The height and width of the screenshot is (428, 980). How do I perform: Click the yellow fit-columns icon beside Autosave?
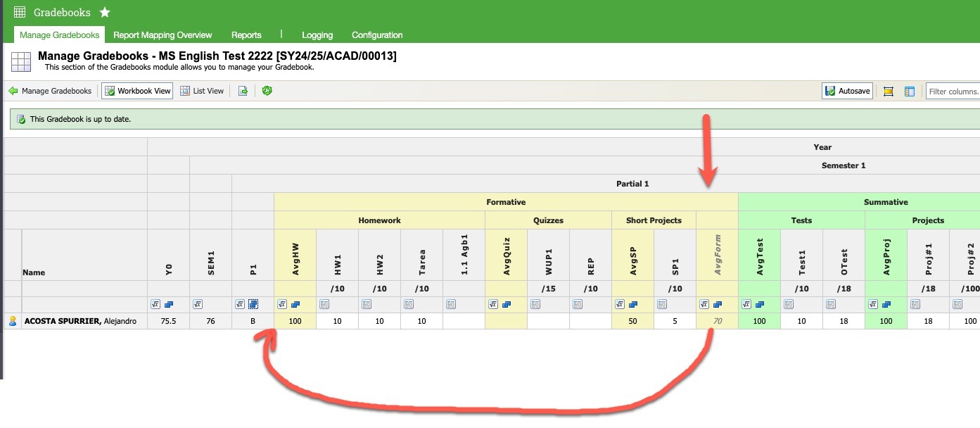pos(888,92)
